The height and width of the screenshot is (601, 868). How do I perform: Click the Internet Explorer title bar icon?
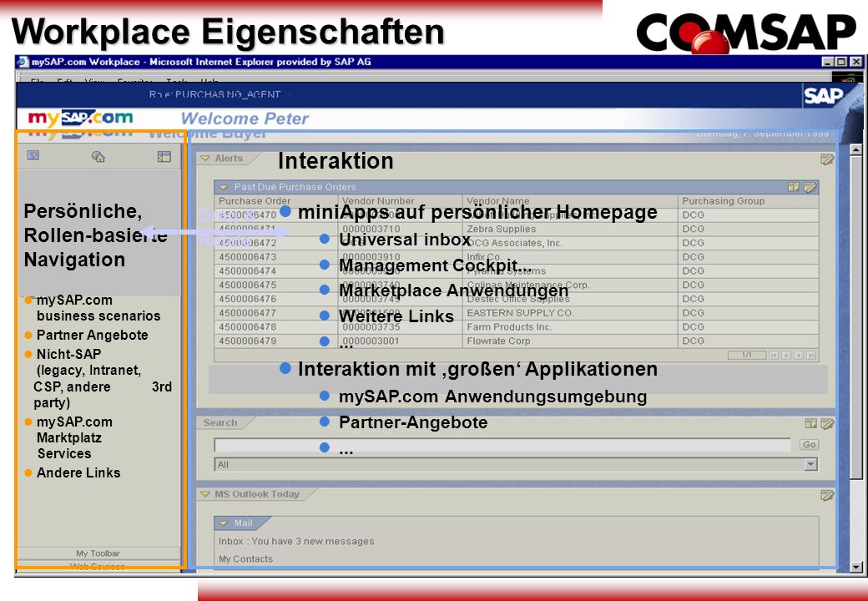click(x=23, y=62)
